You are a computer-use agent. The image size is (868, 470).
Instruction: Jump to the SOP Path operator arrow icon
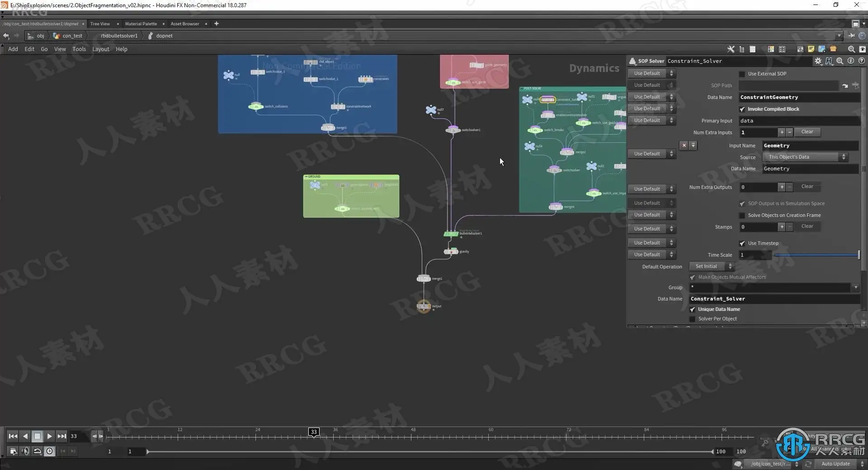(x=845, y=85)
